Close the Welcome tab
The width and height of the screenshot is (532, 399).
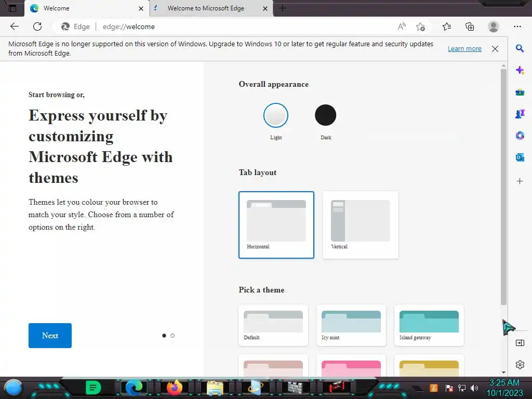click(141, 8)
